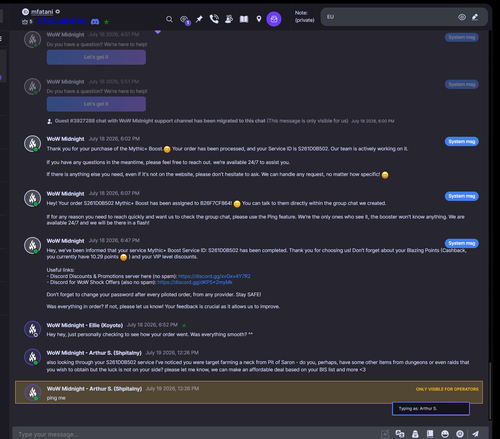
Task: Click WoW Midnight avatar on 6:02 PM message
Action: pyautogui.click(x=32, y=143)
